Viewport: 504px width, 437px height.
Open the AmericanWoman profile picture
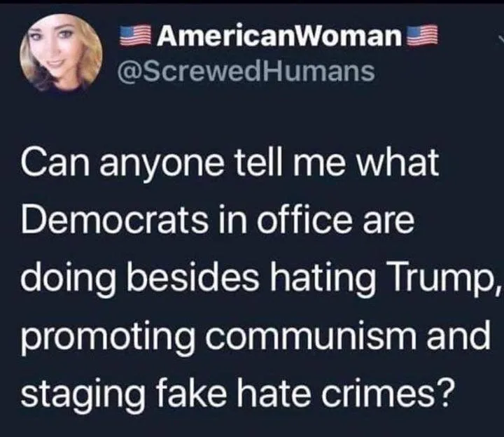point(61,53)
